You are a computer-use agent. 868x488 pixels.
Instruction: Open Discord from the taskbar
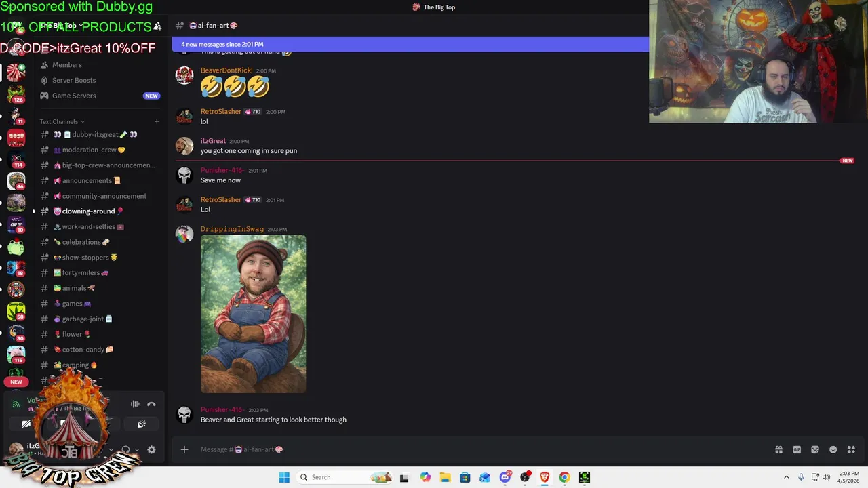pyautogui.click(x=505, y=477)
